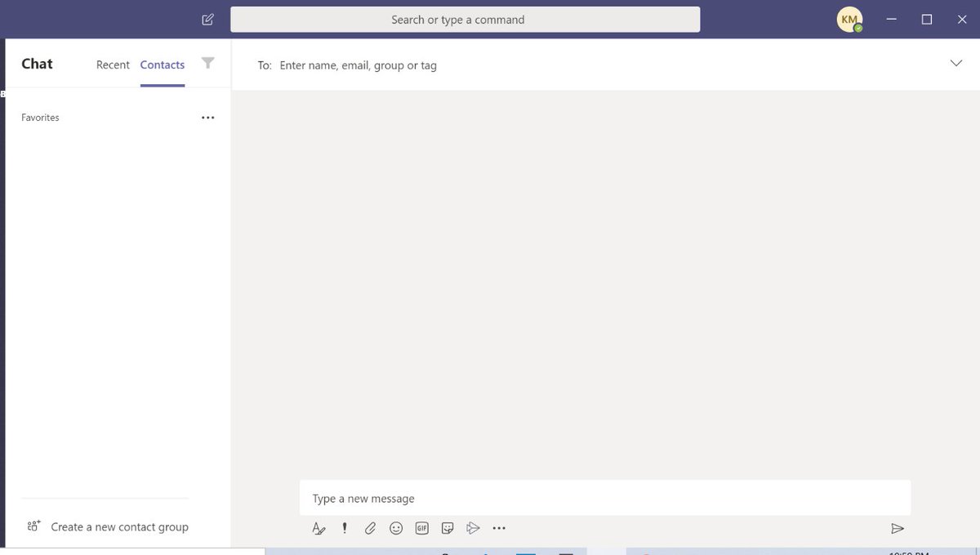
Task: Open the Favorites more options ellipsis
Action: [x=208, y=118]
